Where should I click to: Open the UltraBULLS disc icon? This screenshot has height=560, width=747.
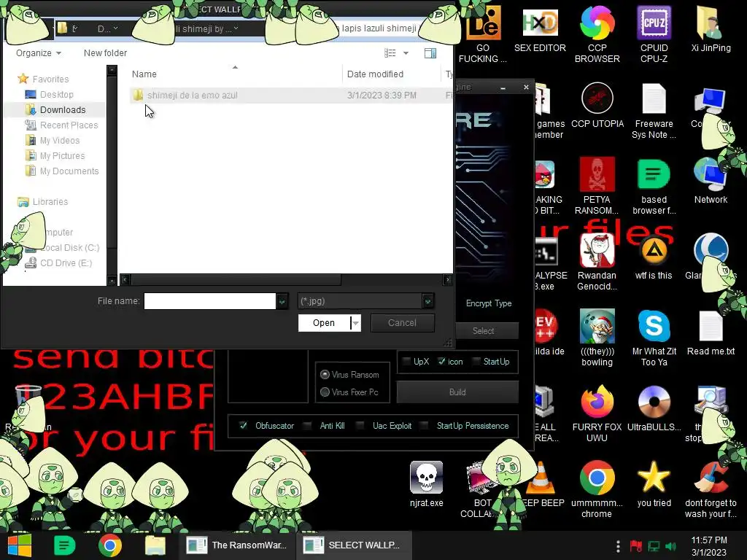coord(654,408)
